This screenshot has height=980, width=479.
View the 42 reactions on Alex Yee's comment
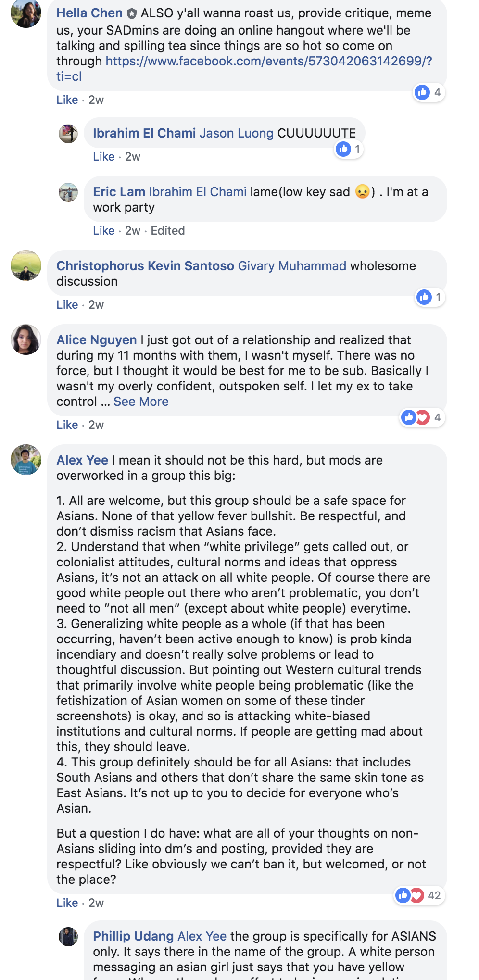point(419,895)
